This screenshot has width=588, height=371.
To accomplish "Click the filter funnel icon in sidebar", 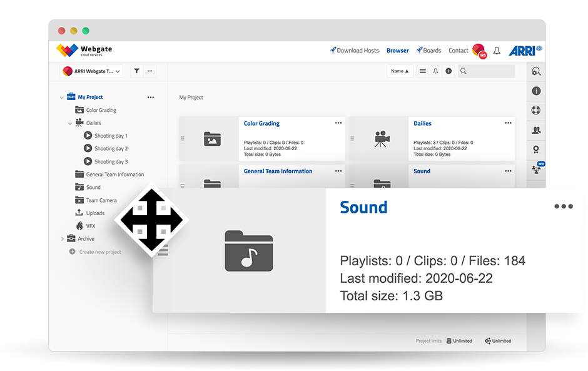I will (x=136, y=71).
